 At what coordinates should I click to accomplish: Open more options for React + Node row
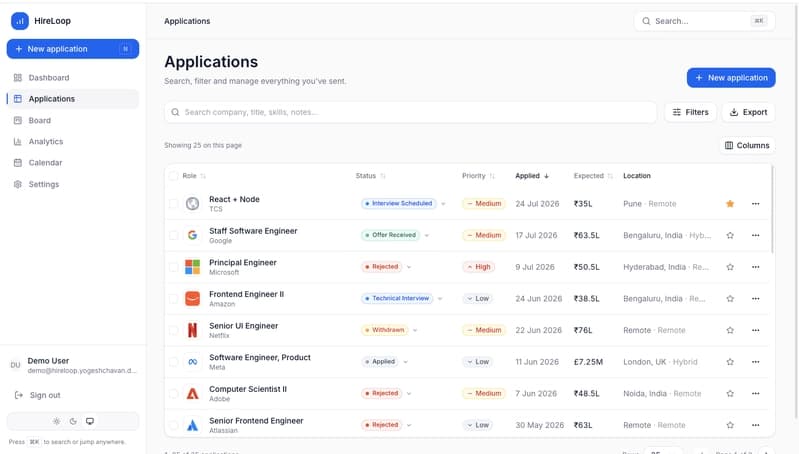pyautogui.click(x=756, y=204)
